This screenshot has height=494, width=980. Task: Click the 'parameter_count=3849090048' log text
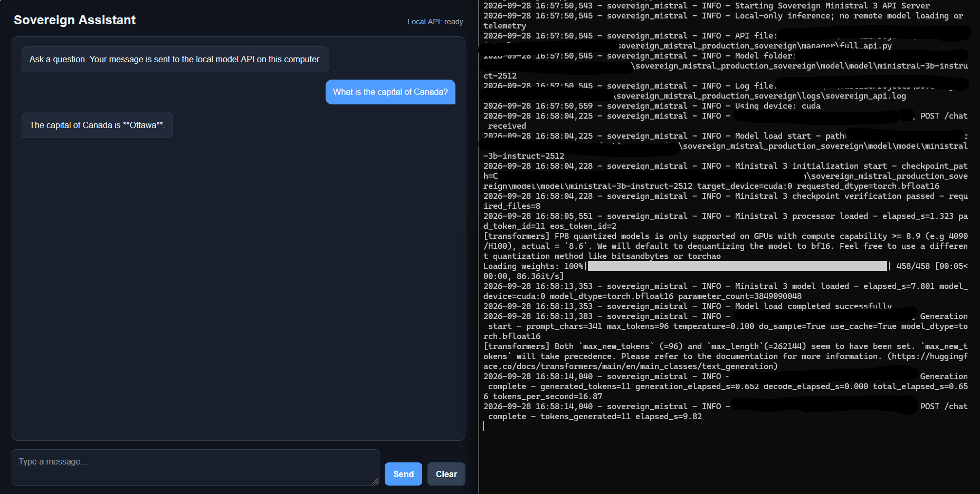740,296
